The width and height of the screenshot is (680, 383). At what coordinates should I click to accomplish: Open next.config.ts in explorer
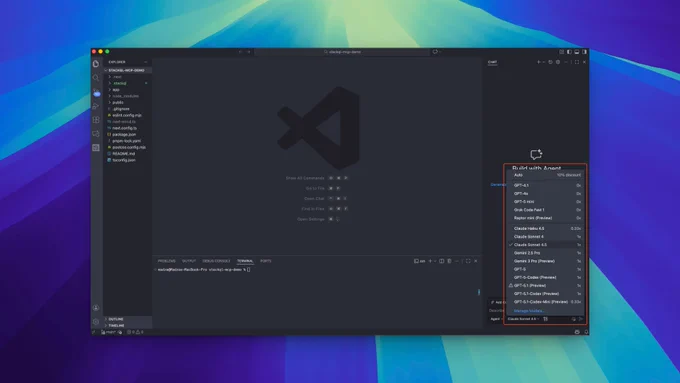[x=128, y=128]
